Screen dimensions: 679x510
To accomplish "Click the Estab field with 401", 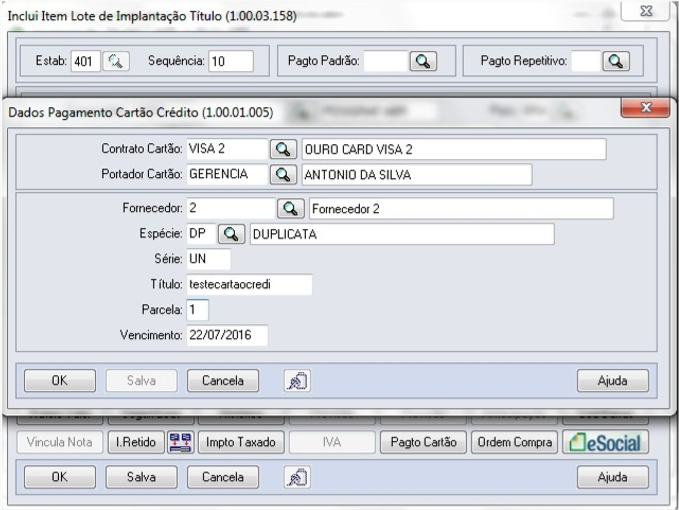I will tap(86, 61).
